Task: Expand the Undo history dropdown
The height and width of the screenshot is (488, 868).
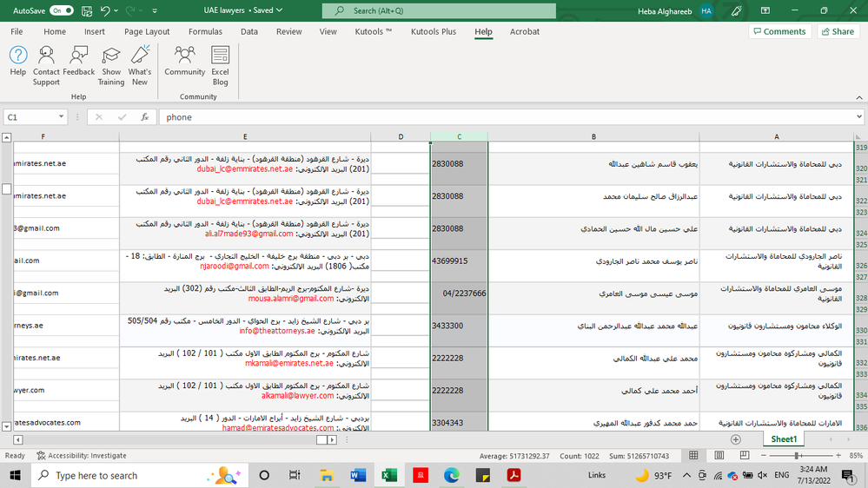Action: pyautogui.click(x=116, y=10)
